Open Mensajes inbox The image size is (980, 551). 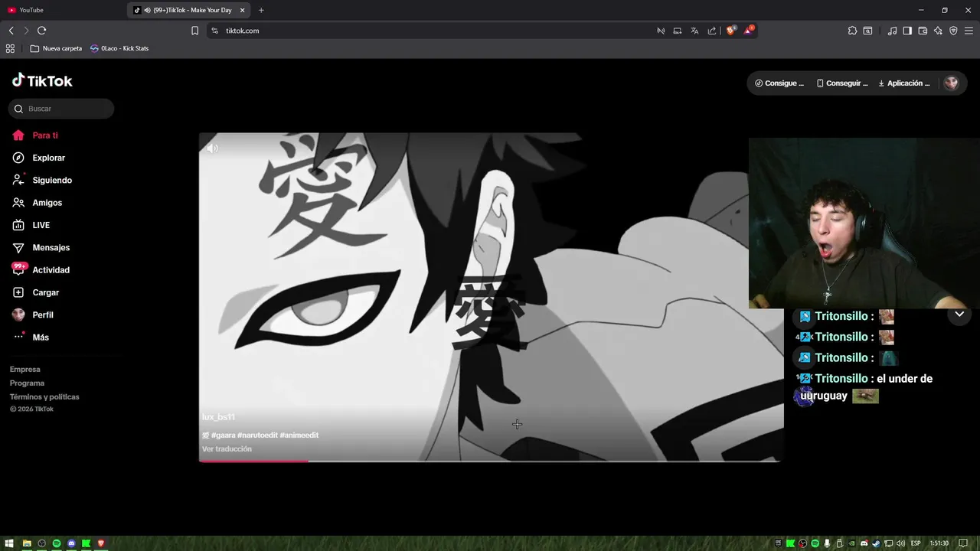click(x=41, y=248)
